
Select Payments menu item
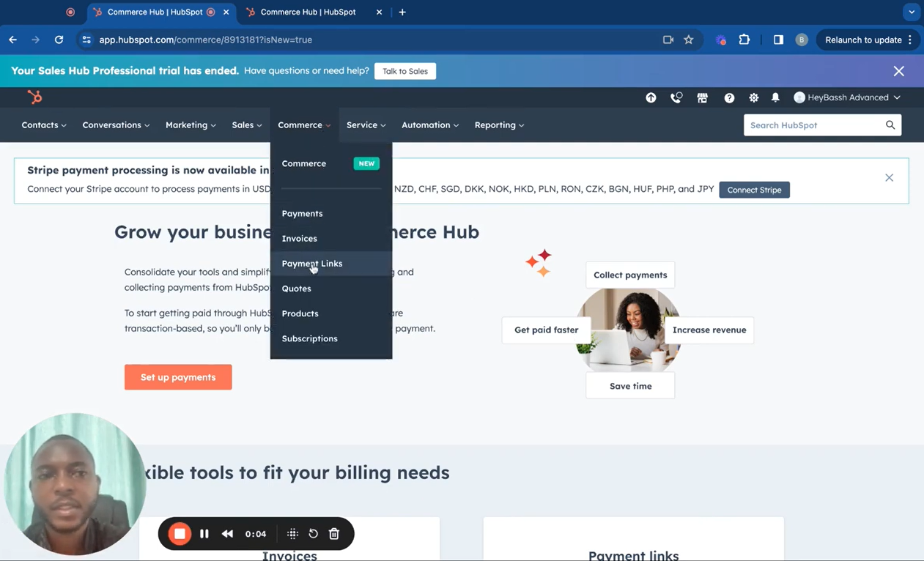pos(330,213)
